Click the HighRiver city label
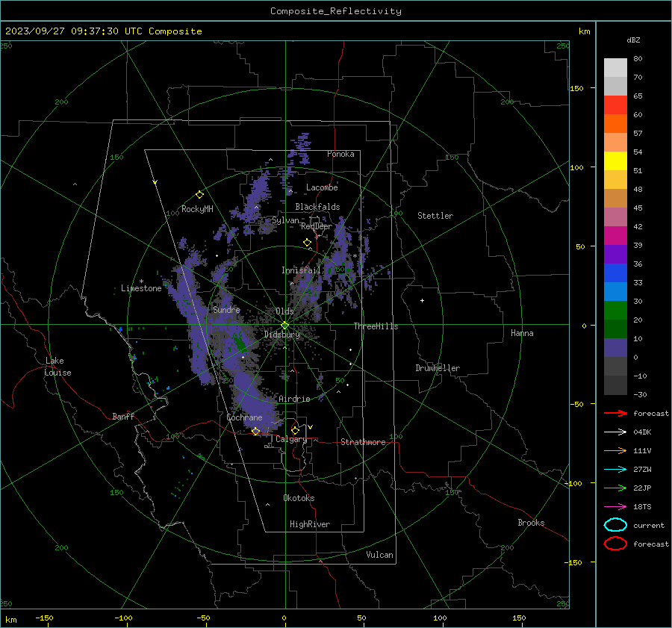The width and height of the screenshot is (672, 628). pyautogui.click(x=310, y=524)
